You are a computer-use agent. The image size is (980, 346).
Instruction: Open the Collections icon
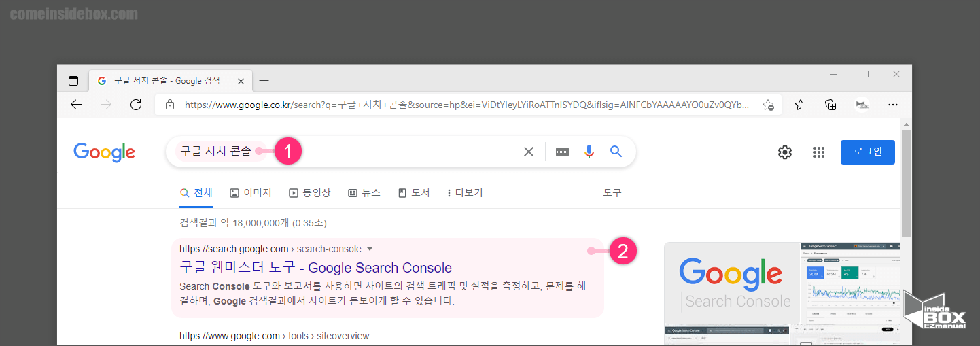click(830, 105)
